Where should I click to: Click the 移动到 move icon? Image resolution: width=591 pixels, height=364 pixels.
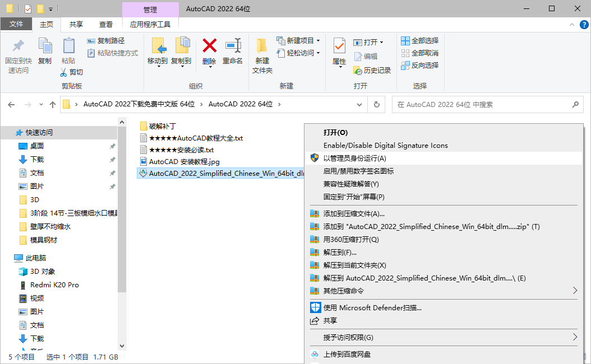pos(158,53)
